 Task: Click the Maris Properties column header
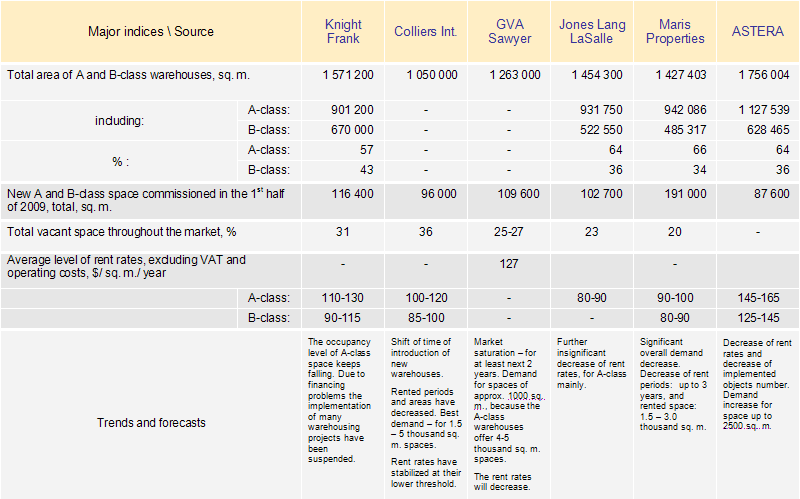(675, 32)
